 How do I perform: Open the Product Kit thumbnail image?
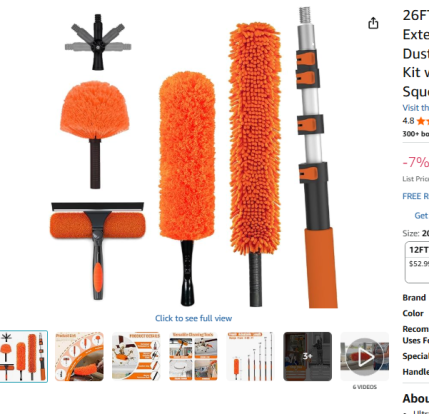pos(79,356)
